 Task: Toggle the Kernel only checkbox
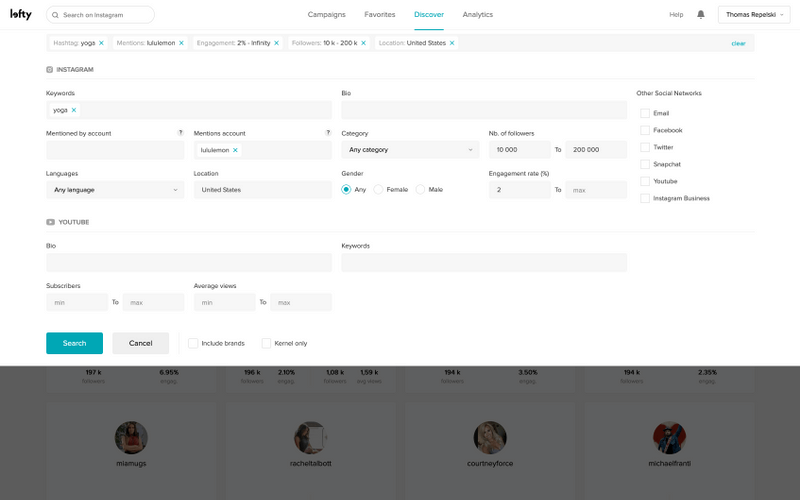click(x=266, y=343)
